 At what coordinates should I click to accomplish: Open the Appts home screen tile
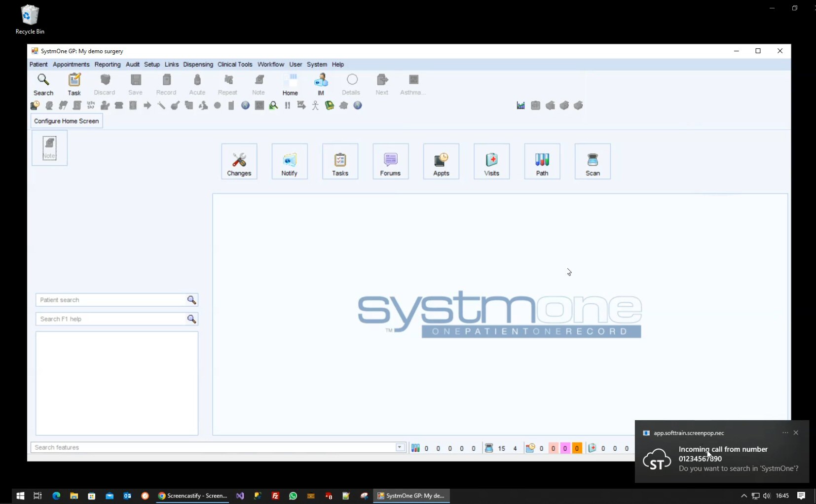pos(441,161)
